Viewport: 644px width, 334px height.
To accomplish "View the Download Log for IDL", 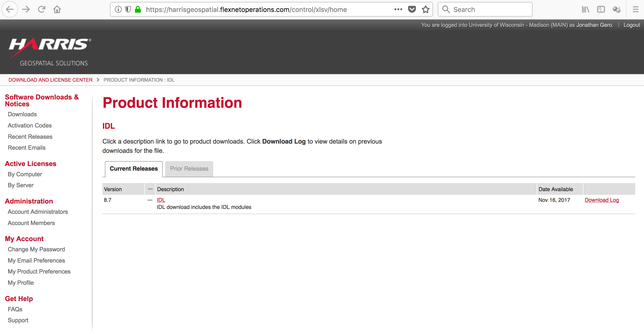I will point(602,200).
